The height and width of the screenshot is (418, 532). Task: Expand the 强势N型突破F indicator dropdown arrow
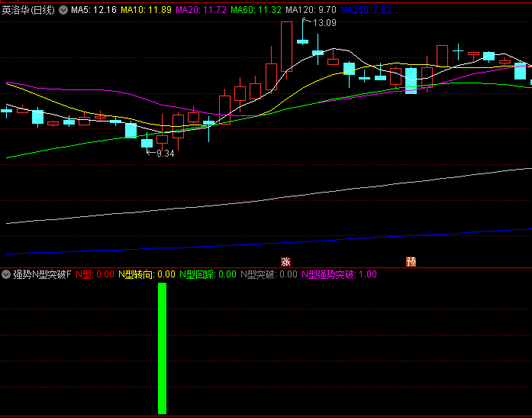(x=6, y=274)
